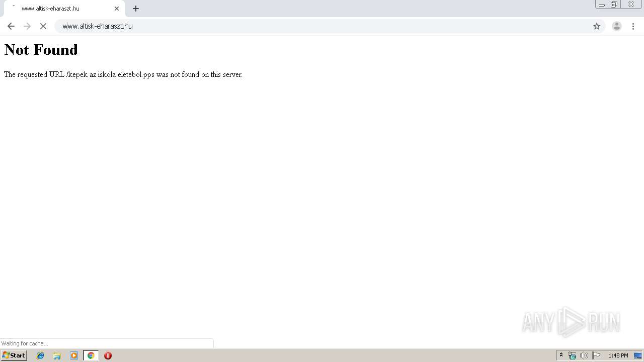Screen dimensions: 644x362
Task: Click the Not Found heading
Action: (x=41, y=50)
